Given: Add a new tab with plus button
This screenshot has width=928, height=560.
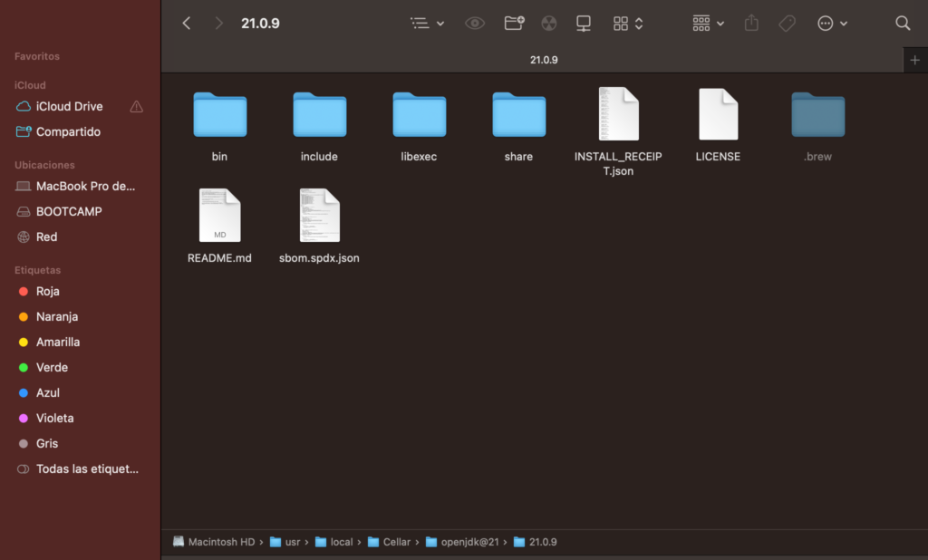Looking at the screenshot, I should click(914, 60).
